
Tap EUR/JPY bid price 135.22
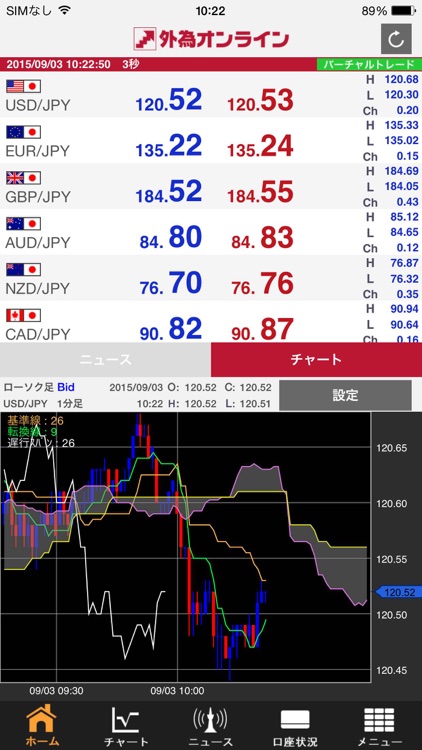(169, 147)
